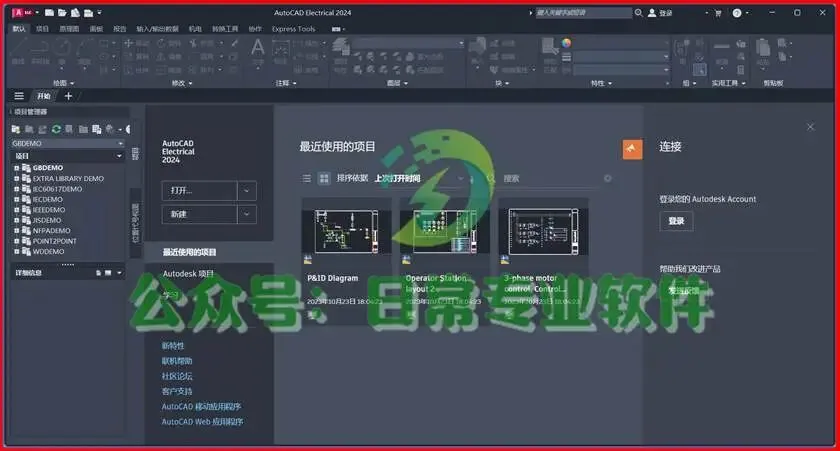The height and width of the screenshot is (451, 840).
Task: Open the 项目 section dropdown arrow
Action: 119,156
